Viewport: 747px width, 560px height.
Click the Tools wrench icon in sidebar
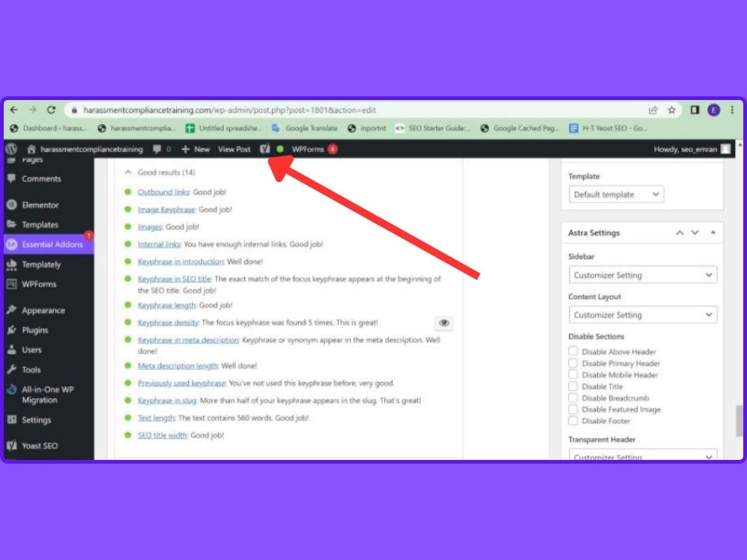click(12, 370)
